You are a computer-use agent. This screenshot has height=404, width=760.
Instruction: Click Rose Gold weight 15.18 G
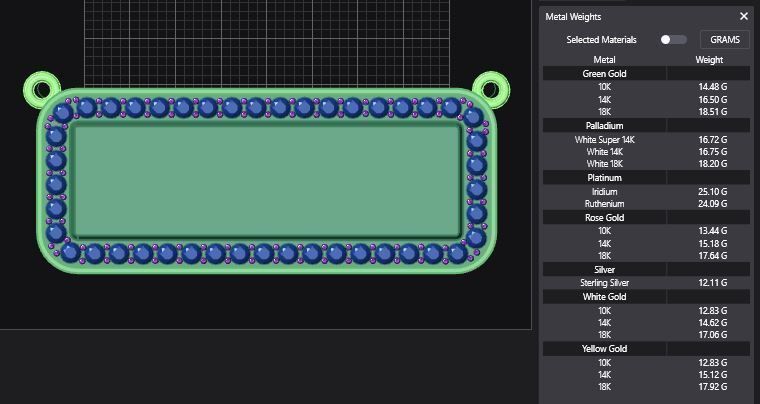(712, 243)
